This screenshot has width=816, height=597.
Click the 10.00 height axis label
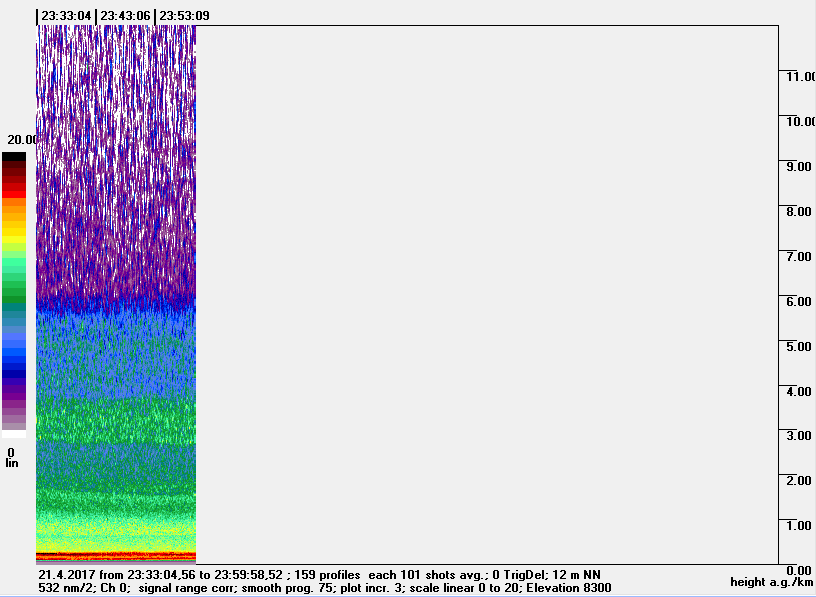tap(801, 121)
